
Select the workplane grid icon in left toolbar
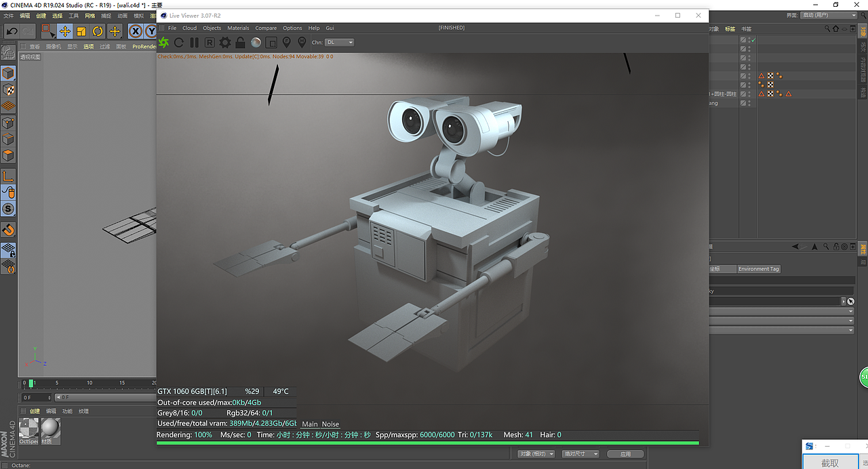coord(8,106)
